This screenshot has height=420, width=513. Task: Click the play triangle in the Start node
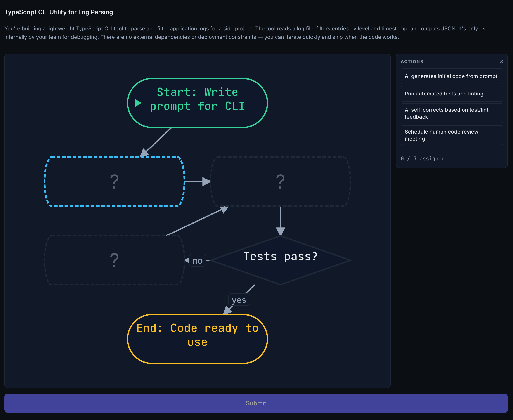tap(138, 102)
